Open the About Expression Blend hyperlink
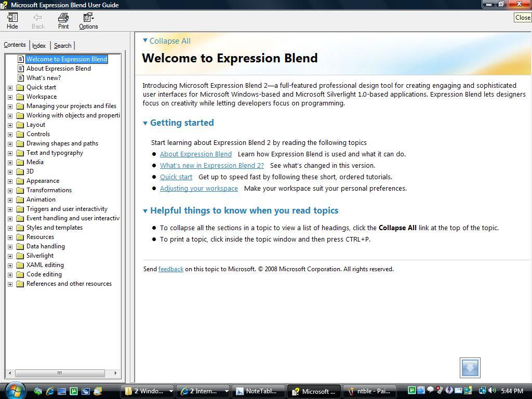This screenshot has height=399, width=532. pyautogui.click(x=196, y=154)
